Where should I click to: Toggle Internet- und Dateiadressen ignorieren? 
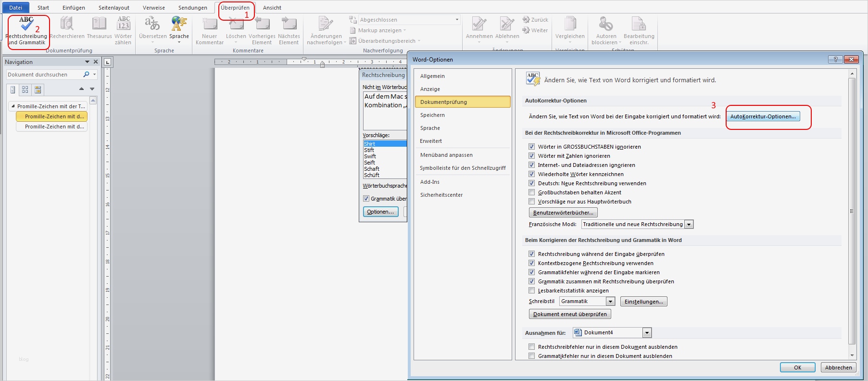[x=531, y=165]
